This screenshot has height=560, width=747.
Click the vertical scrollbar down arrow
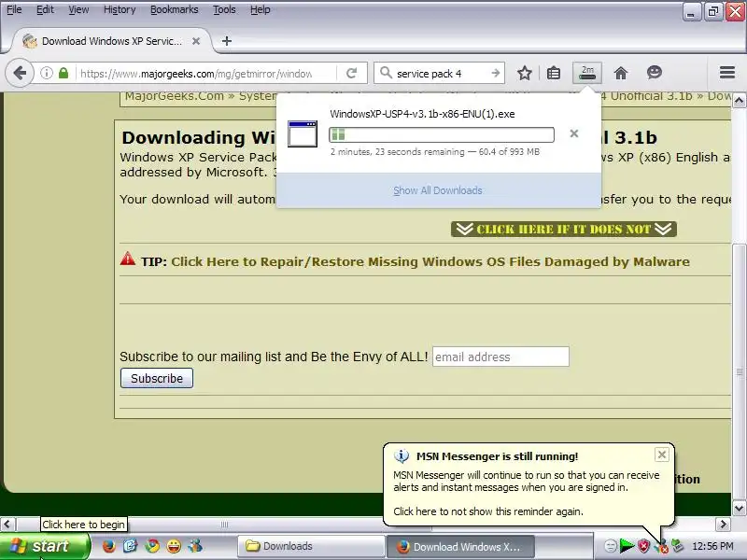pyautogui.click(x=739, y=508)
